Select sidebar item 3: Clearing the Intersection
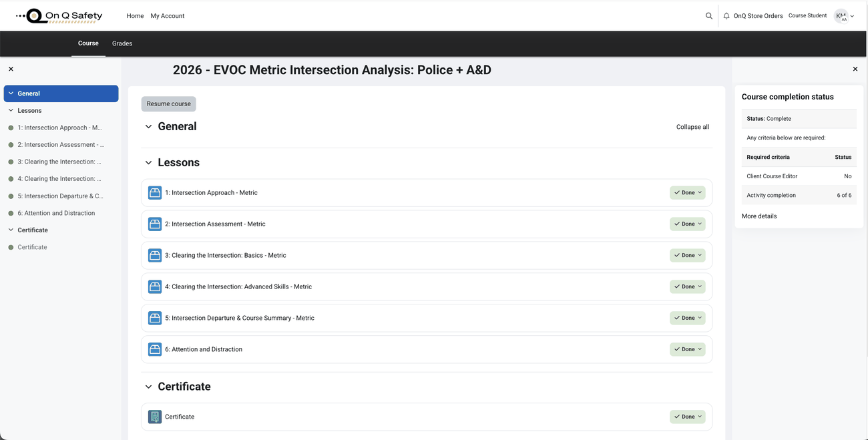This screenshot has height=440, width=868. click(61, 162)
